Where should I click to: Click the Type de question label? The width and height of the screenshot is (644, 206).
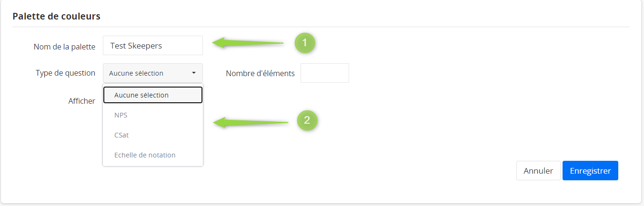click(65, 73)
